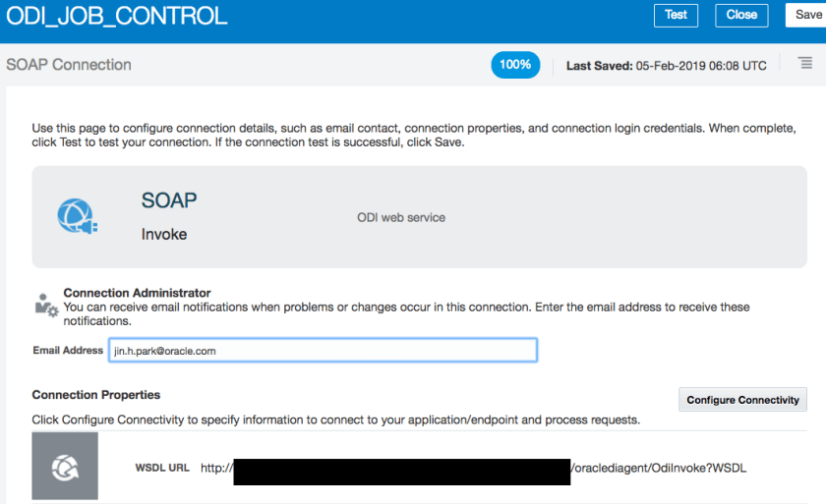This screenshot has height=504, width=826.
Task: Save the connection with the Save button
Action: [x=805, y=15]
